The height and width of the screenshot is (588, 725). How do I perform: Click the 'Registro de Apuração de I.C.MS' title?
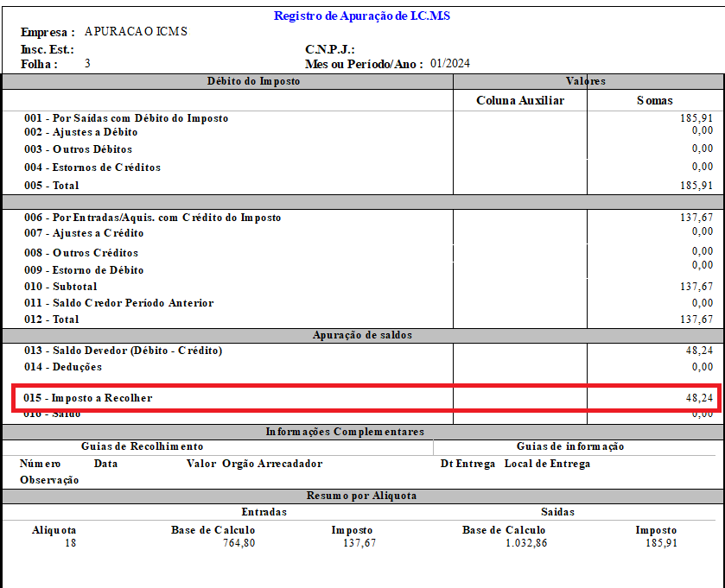[361, 16]
